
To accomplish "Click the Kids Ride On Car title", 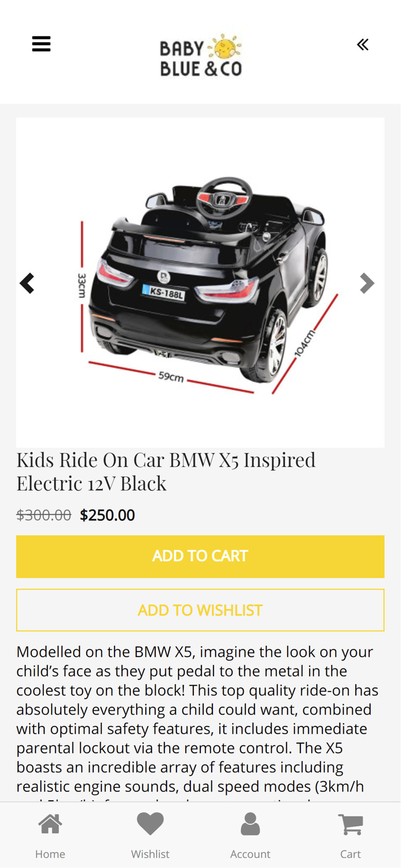I will (x=166, y=472).
